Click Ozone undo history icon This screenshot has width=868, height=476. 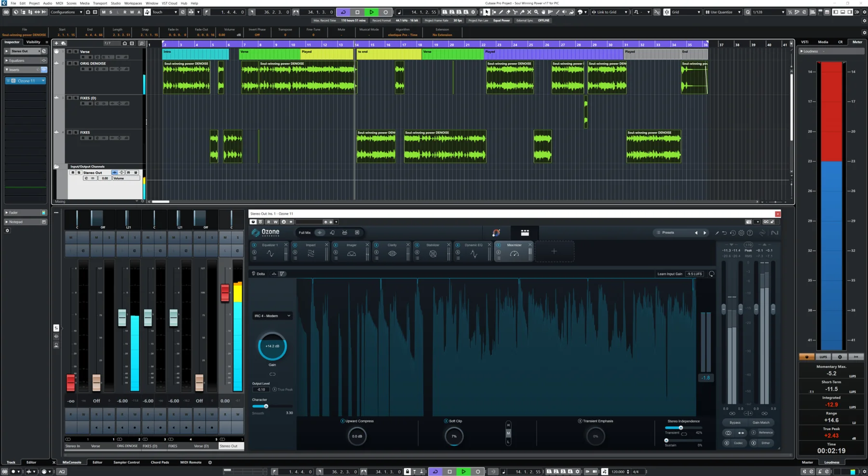pos(733,233)
